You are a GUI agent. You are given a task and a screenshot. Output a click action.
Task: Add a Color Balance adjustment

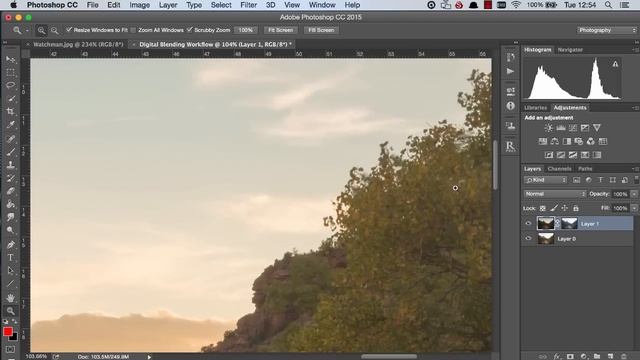tap(554, 141)
